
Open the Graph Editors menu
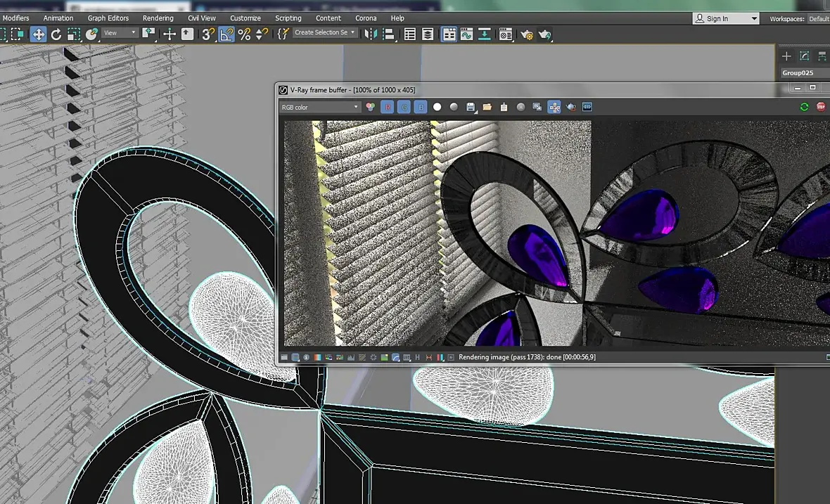coord(108,18)
